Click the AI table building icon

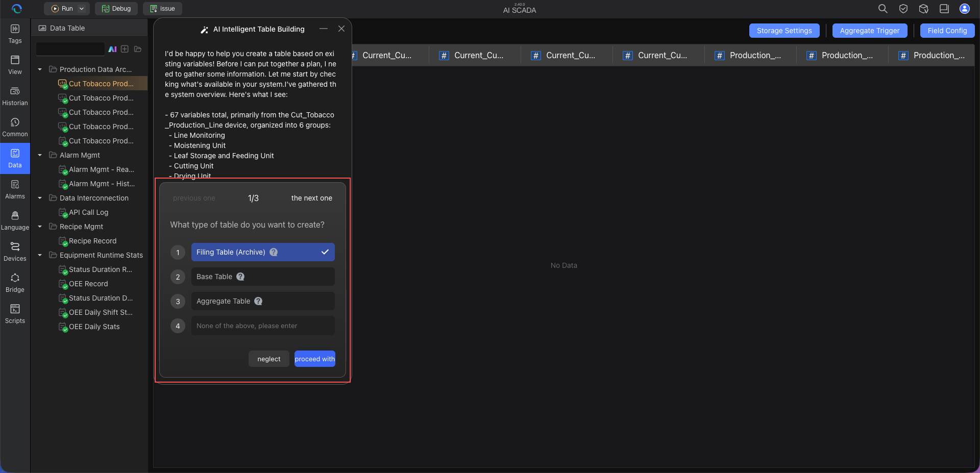pos(112,49)
